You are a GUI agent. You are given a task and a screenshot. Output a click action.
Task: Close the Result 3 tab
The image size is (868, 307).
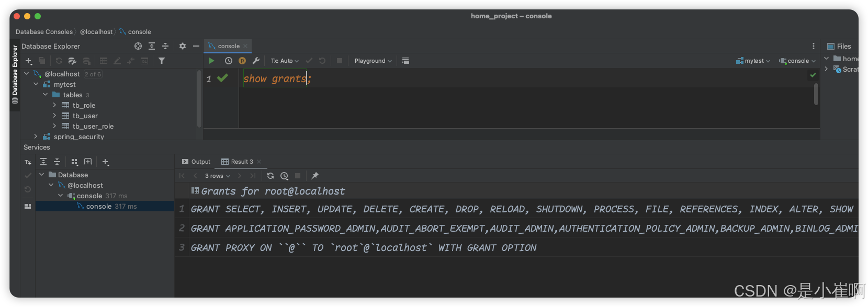pyautogui.click(x=259, y=162)
